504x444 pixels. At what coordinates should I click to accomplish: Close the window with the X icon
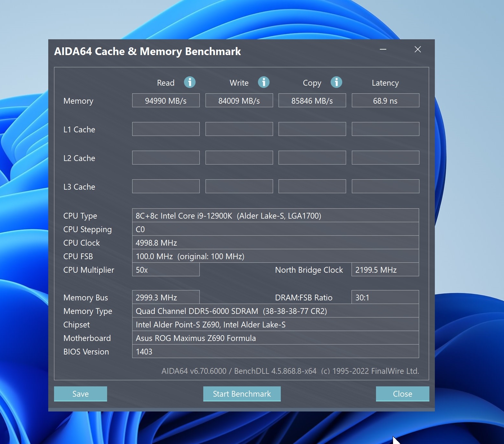[x=417, y=49]
